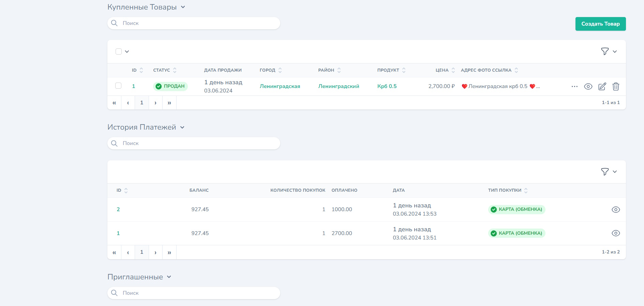View product 1 details via eye icon
644x306 pixels.
588,87
